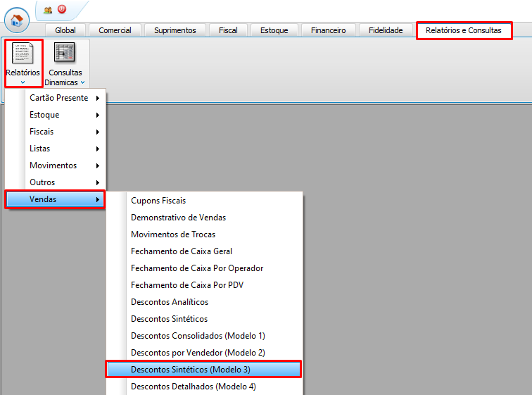Select Movimentos de Trocas report

pyautogui.click(x=204, y=234)
